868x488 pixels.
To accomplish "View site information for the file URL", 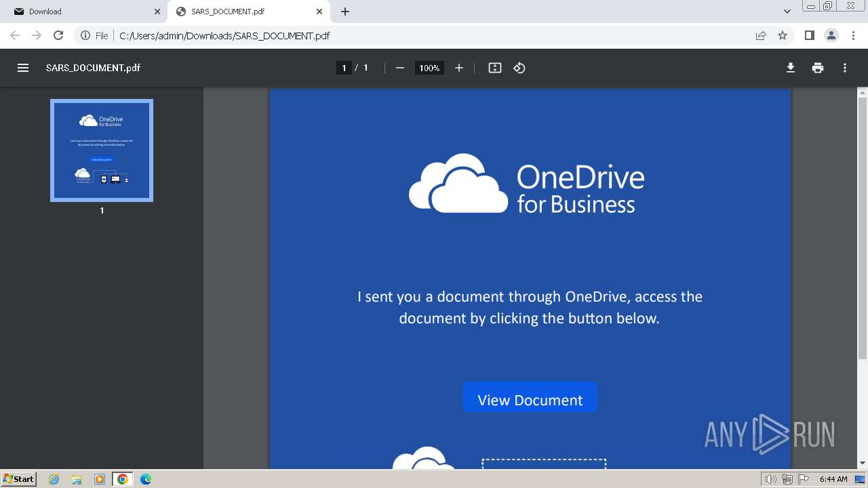I will point(94,35).
